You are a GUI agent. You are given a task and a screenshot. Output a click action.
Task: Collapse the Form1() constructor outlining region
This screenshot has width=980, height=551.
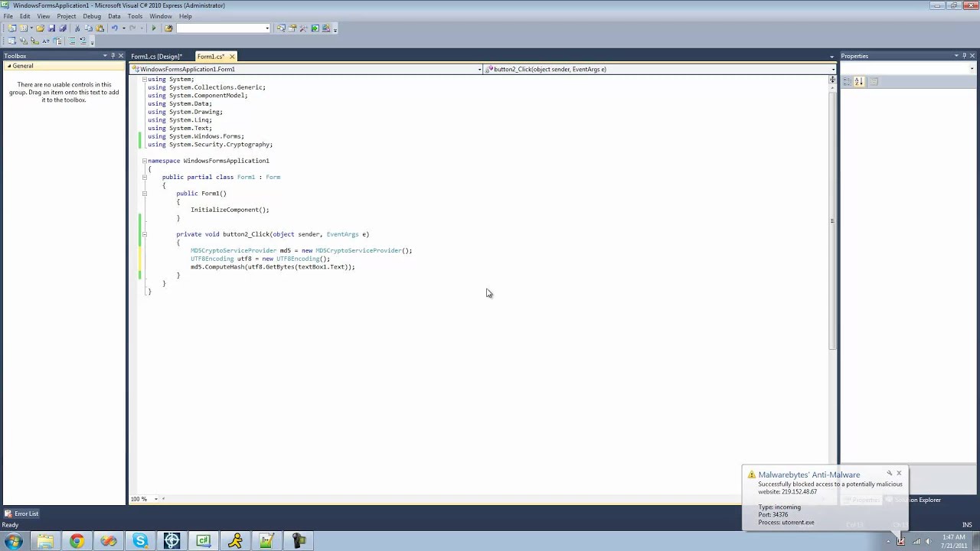(x=144, y=193)
